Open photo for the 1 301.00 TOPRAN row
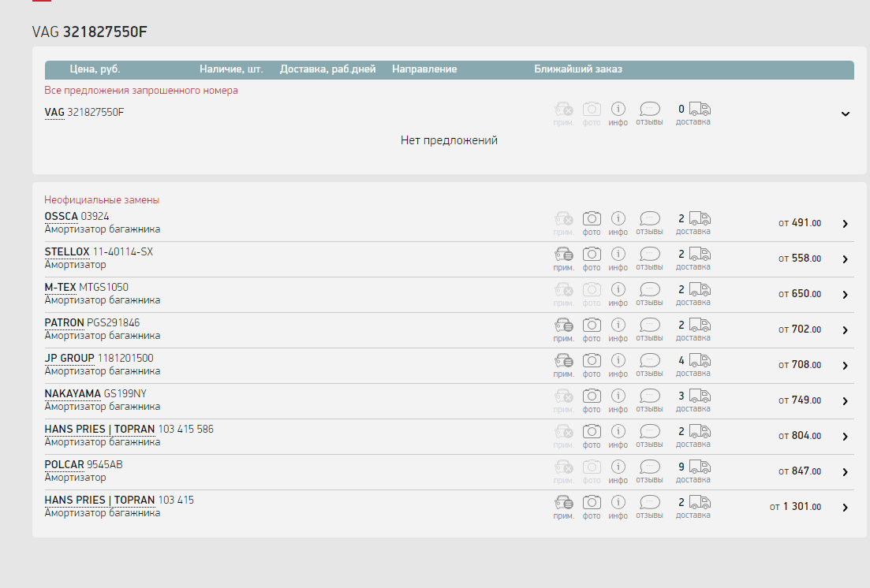The image size is (870, 588). pyautogui.click(x=592, y=508)
